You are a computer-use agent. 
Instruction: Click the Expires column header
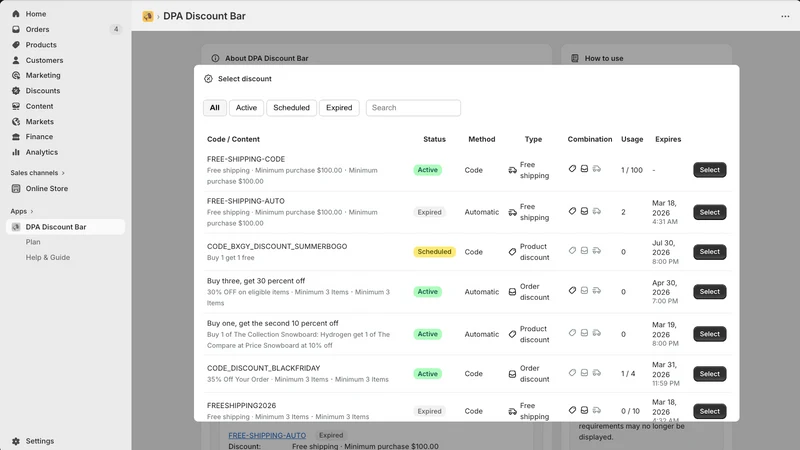point(668,139)
